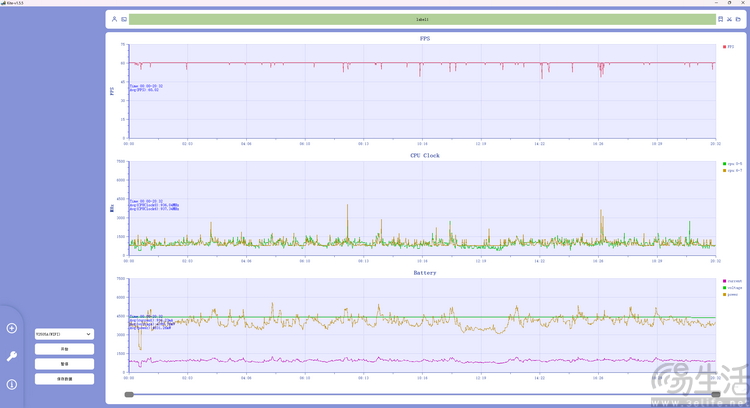Click the user profile icon in the top bar
The image size is (750, 408).
pos(114,19)
